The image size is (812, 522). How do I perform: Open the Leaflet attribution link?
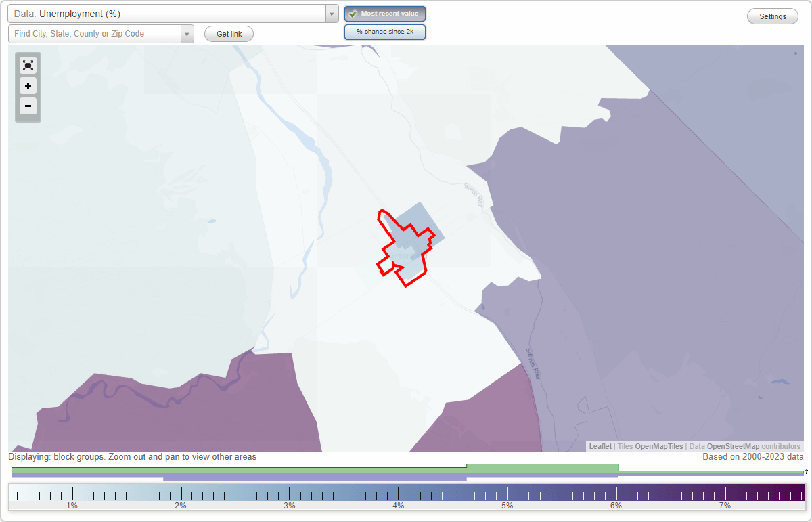600,446
